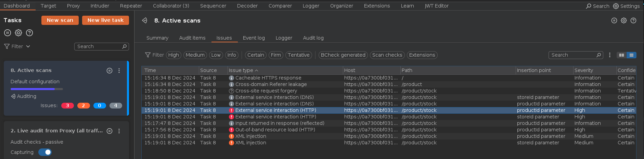644x159 pixels.
Task: Switch to the Audit items tab
Action: click(192, 38)
